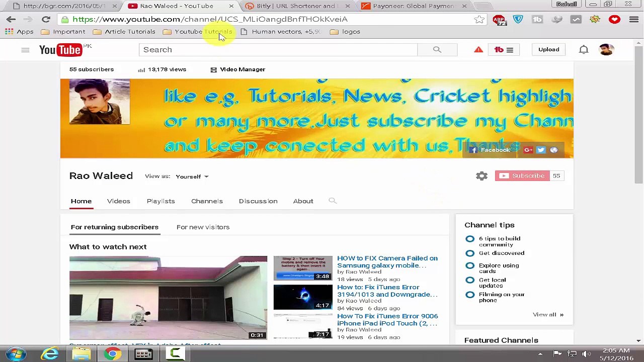The image size is (644, 362).
Task: Open the Apps bookmarks shortcut
Action: [19, 32]
